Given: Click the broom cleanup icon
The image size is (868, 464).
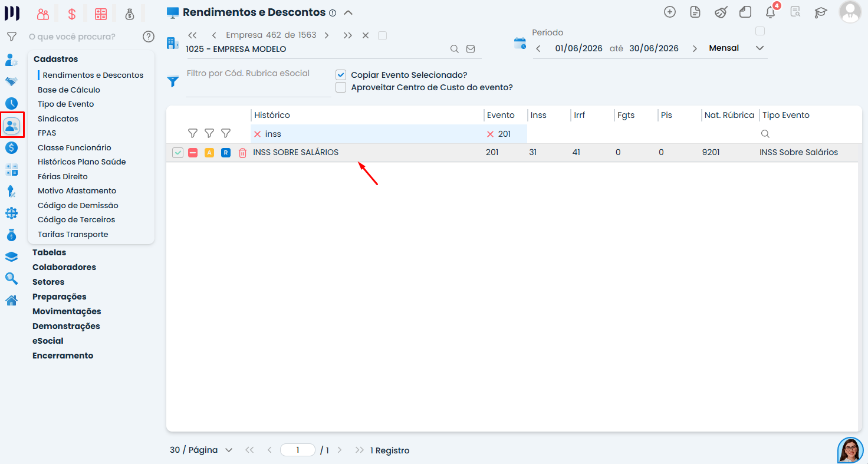Looking at the screenshot, I should [721, 12].
